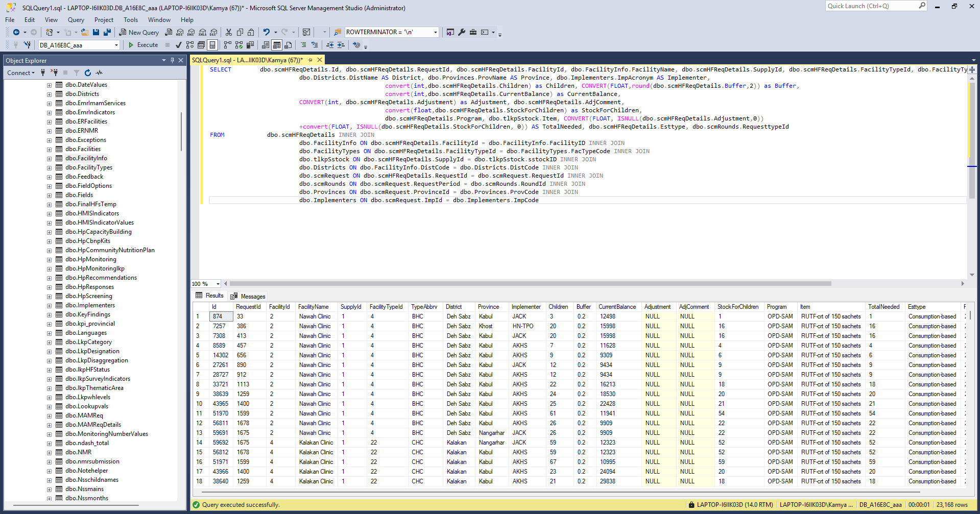Click the Save All toolbar icon
Screen dimensions: 980x514
click(107, 32)
